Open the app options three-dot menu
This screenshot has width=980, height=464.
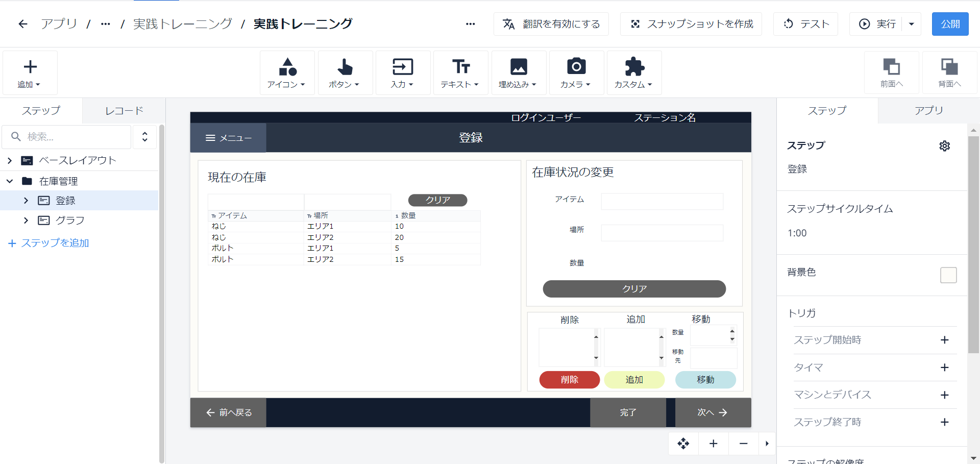[471, 24]
